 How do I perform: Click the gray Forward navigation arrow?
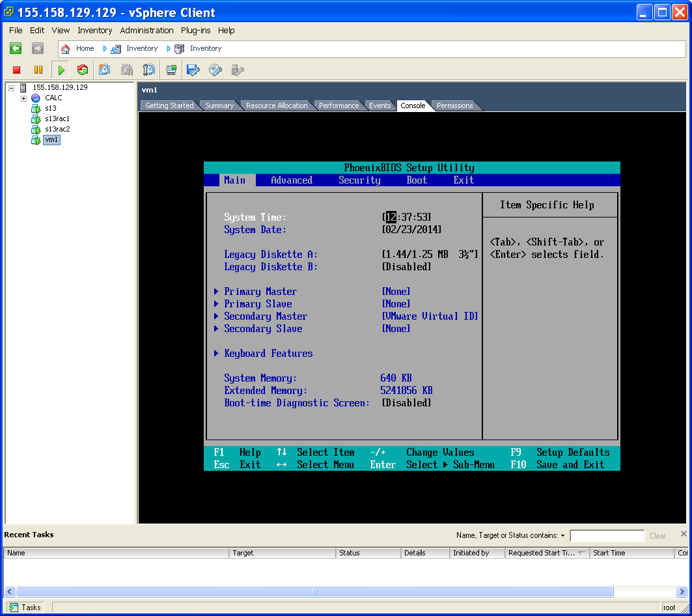pyautogui.click(x=38, y=48)
